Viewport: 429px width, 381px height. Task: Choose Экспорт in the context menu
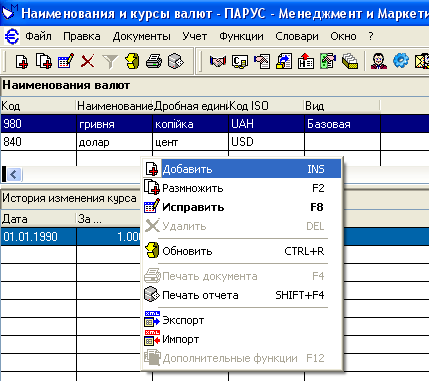[242, 320]
